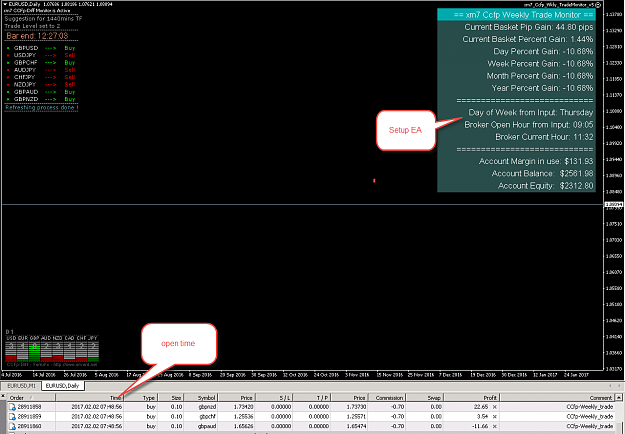Click the order icon for ticket 28911860
The height and width of the screenshot is (434, 625).
[x=12, y=426]
